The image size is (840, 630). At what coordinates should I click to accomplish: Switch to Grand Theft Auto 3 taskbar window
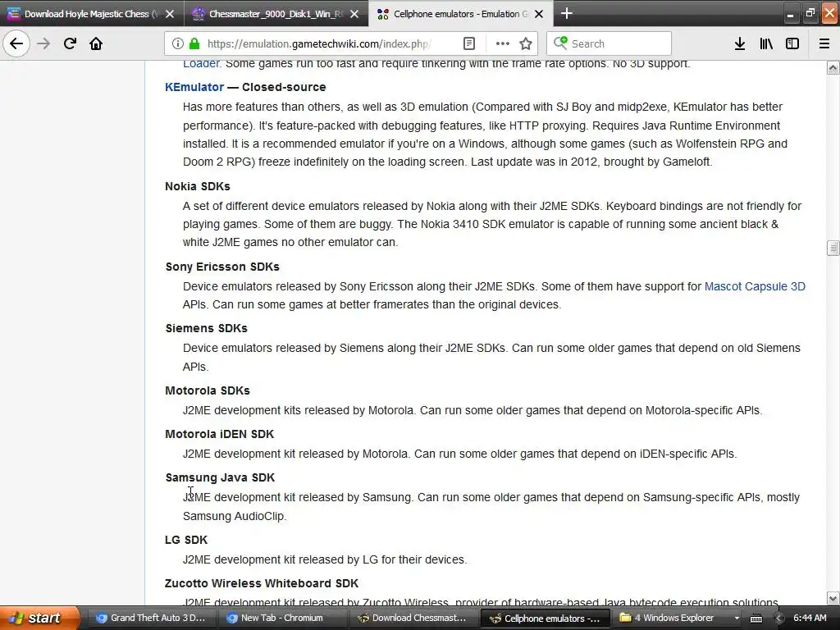(x=150, y=618)
